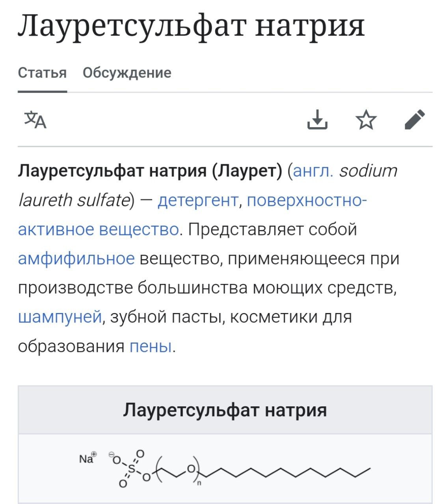Viewport: 445px width, 504px height.
Task: Tap the download article icon
Action: 317,120
